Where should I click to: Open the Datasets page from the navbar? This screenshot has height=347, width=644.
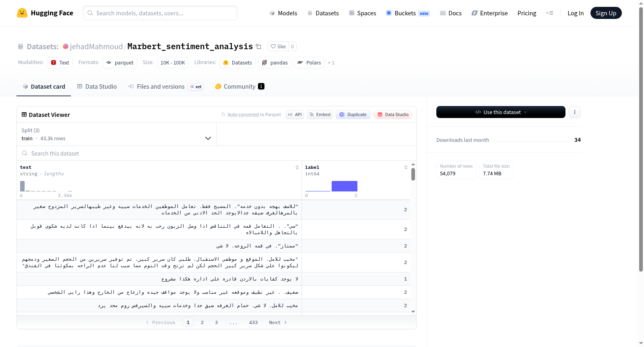[x=323, y=13]
